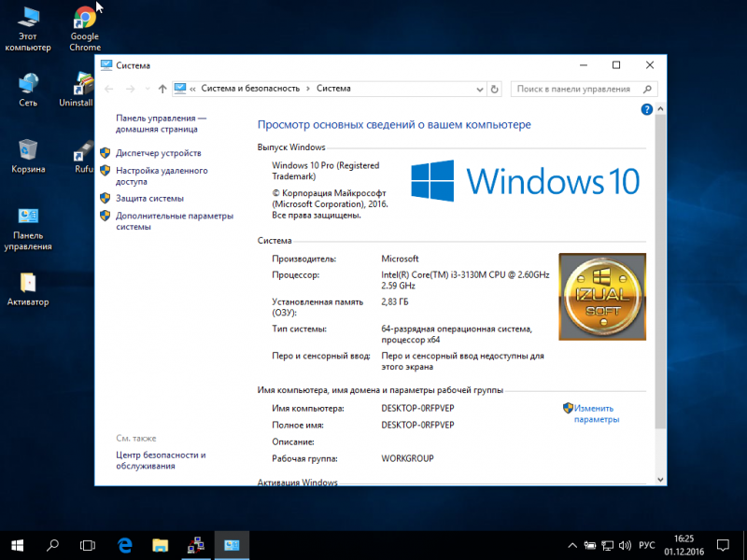Open Help with the blue question icon
Screen dimensions: 747x560
[646, 109]
